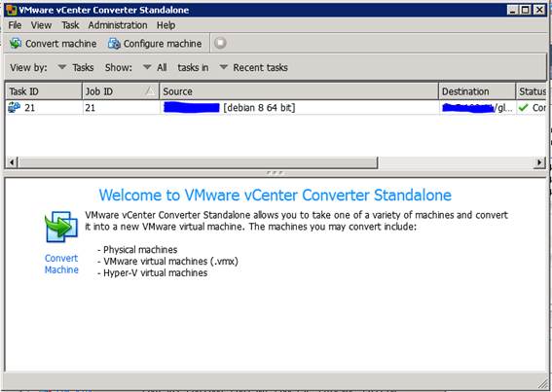The width and height of the screenshot is (552, 392).
Task: Open the Help menu
Action: tap(166, 25)
